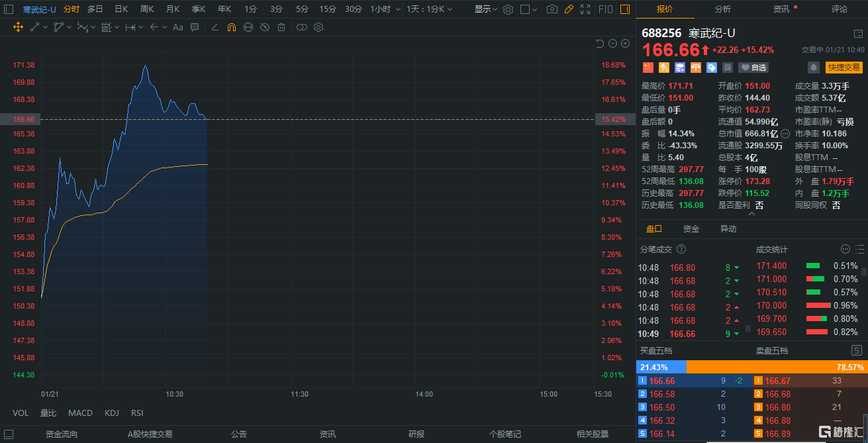
Task: Add stock to 自选 watchlist
Action: click(x=753, y=68)
